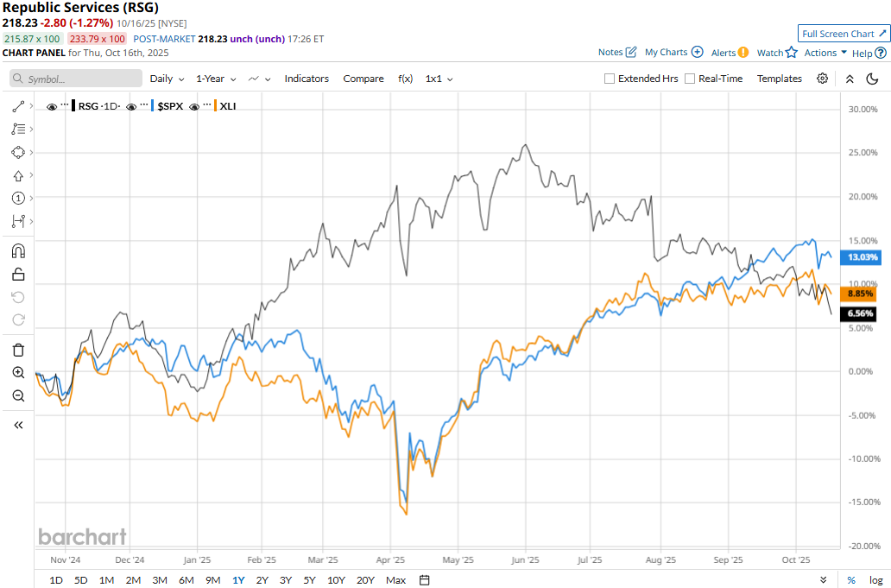This screenshot has width=891, height=588.
Task: Toggle the magnet snap mode
Action: pyautogui.click(x=18, y=251)
